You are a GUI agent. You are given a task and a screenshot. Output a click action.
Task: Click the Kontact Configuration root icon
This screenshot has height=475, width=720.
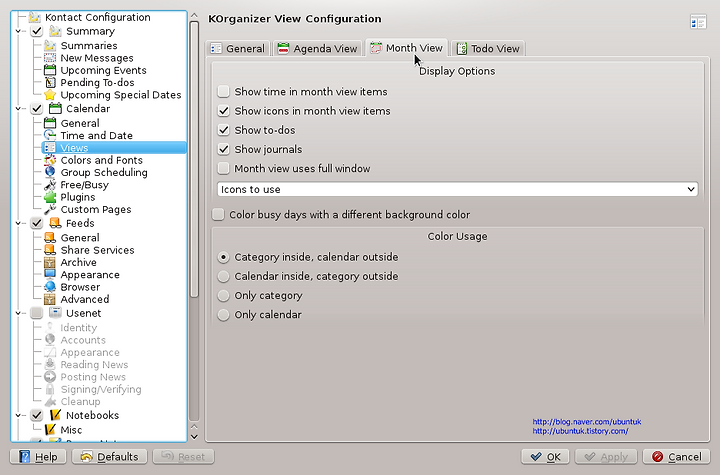pyautogui.click(x=34, y=17)
